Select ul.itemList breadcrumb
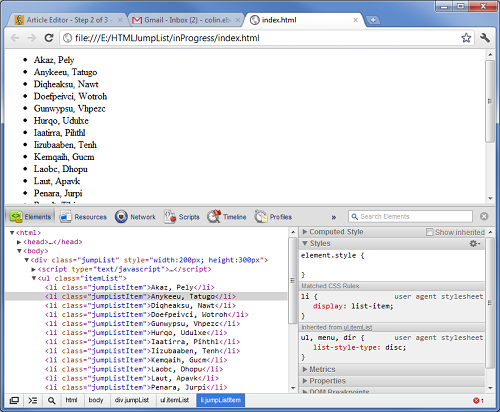This screenshot has height=412, width=500. (174, 400)
